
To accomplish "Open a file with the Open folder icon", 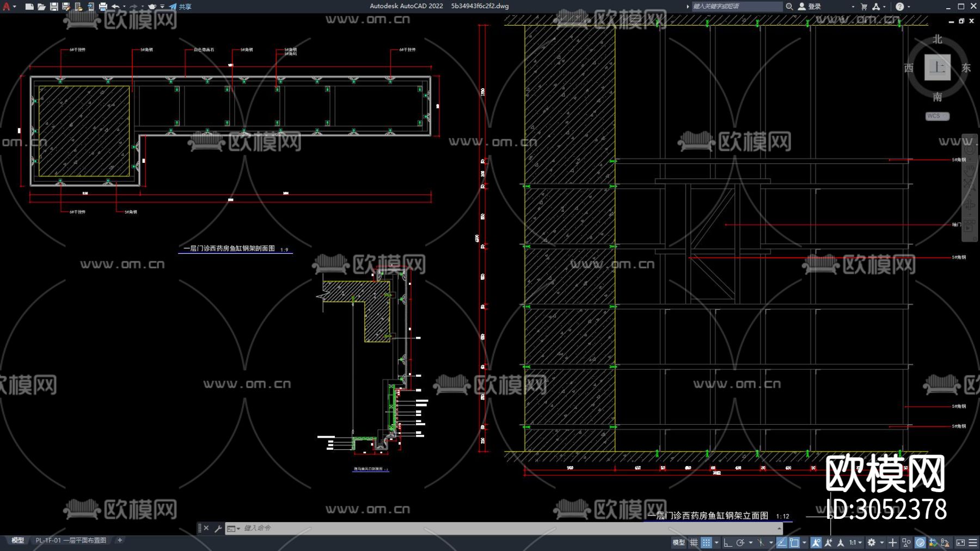I will [41, 7].
